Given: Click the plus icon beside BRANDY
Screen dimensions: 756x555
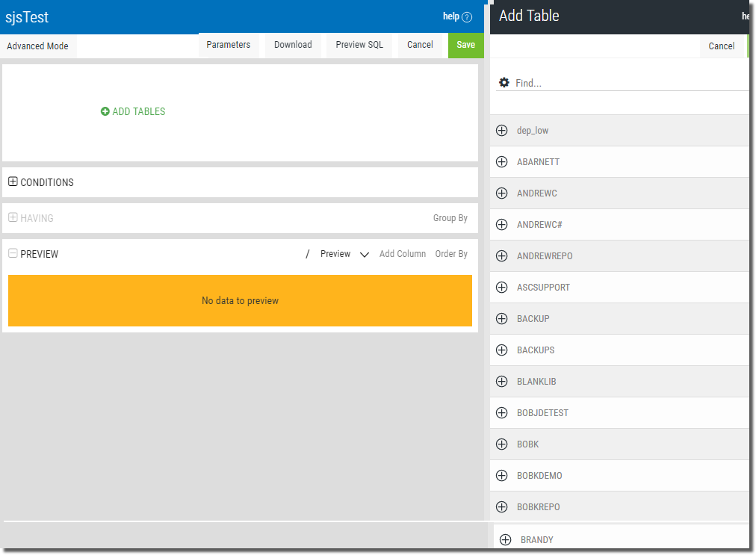Looking at the screenshot, I should tap(506, 539).
